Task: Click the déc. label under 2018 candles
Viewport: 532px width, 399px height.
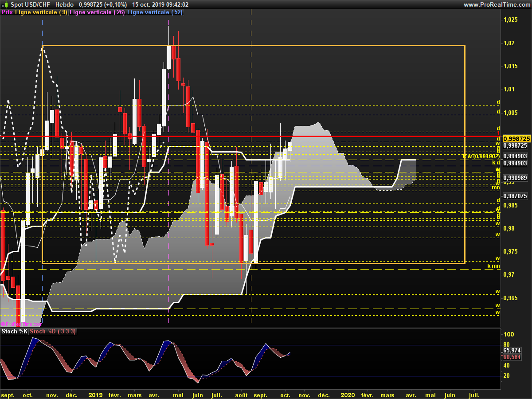Action: point(71,395)
